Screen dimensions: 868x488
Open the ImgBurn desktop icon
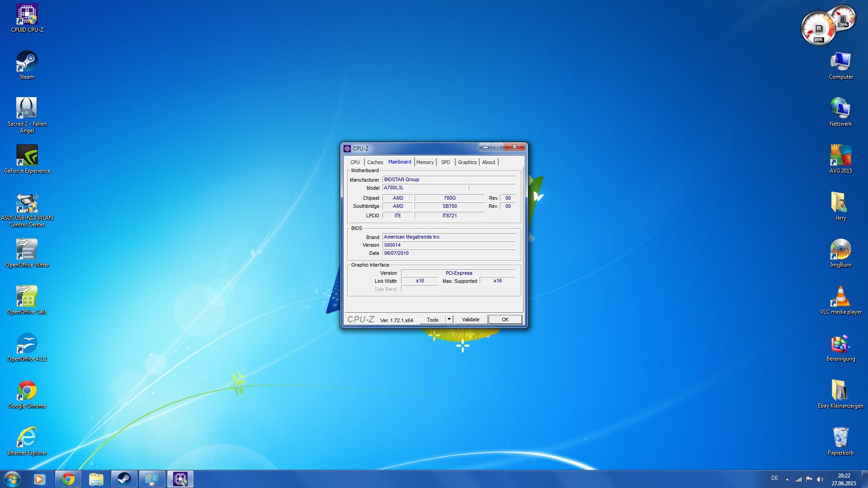[x=840, y=250]
